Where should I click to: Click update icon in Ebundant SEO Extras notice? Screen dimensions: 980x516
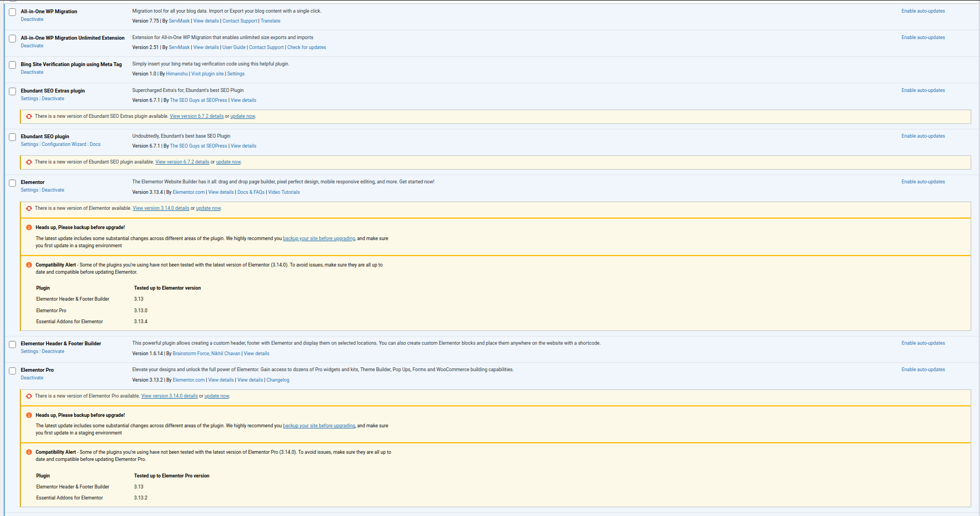pyautogui.click(x=29, y=116)
